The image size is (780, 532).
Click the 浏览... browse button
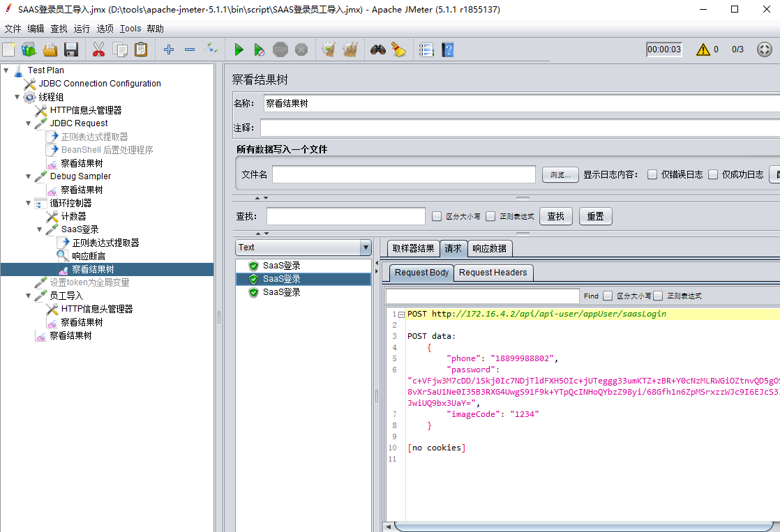click(x=560, y=174)
